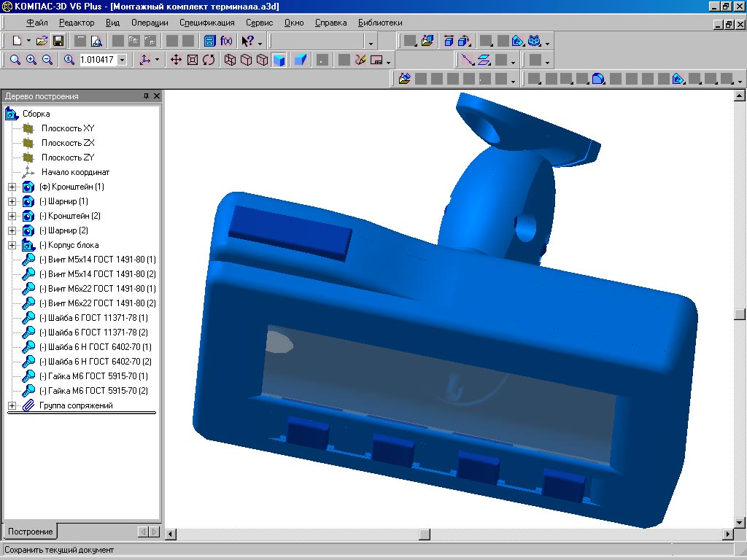This screenshot has height=560, width=747.
Task: Click the Print preview icon
Action: pos(96,41)
